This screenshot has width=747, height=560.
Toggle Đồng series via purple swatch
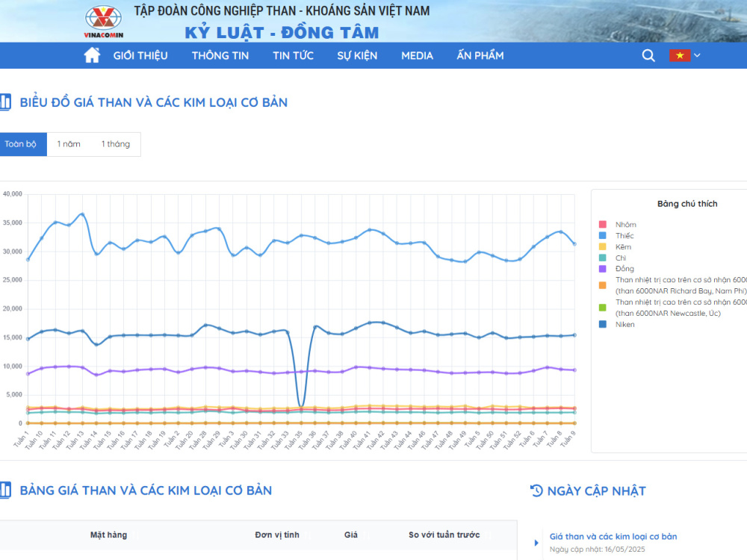point(603,269)
